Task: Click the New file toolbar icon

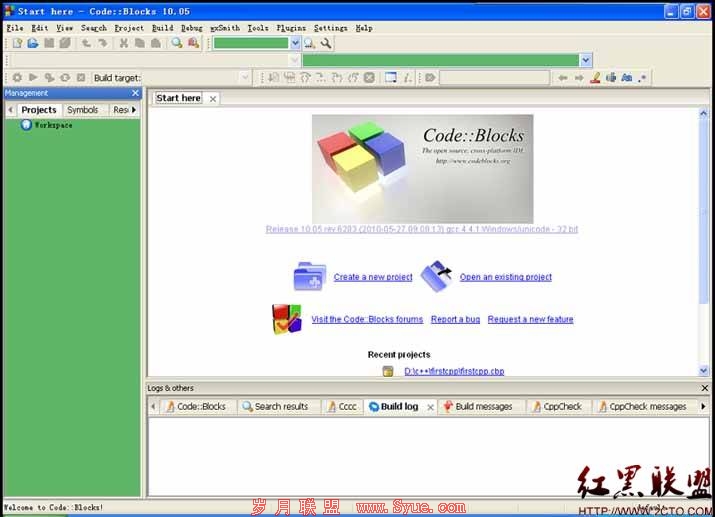Action: coord(17,43)
